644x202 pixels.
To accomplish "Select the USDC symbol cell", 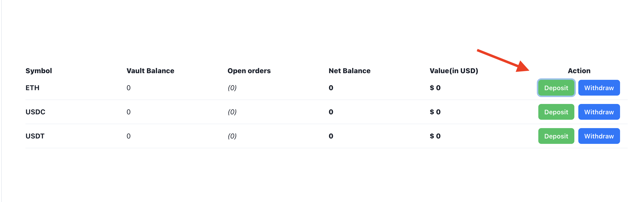I will pyautogui.click(x=35, y=112).
